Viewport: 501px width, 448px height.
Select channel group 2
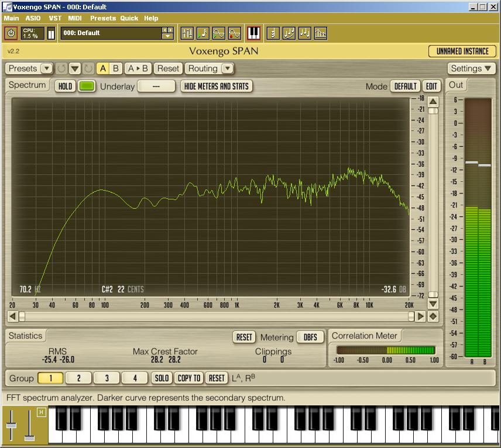78,378
